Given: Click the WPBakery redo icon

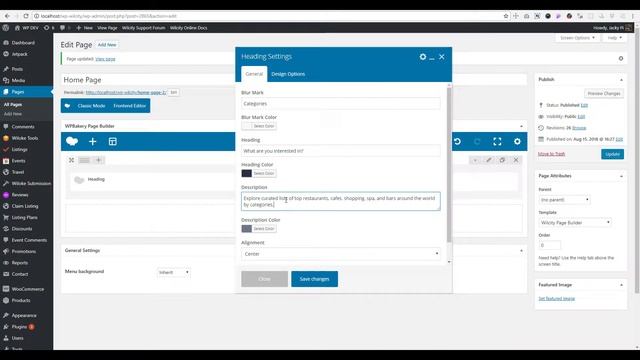Looking at the screenshot, I should tap(477, 141).
